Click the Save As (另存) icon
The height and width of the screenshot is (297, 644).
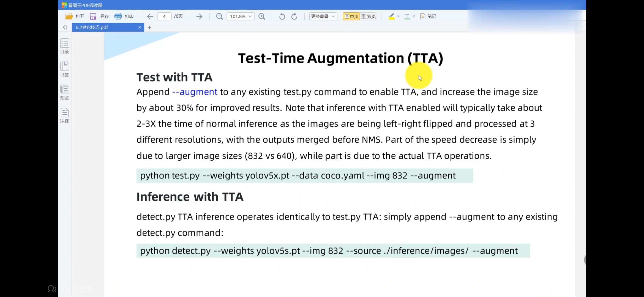click(x=93, y=16)
